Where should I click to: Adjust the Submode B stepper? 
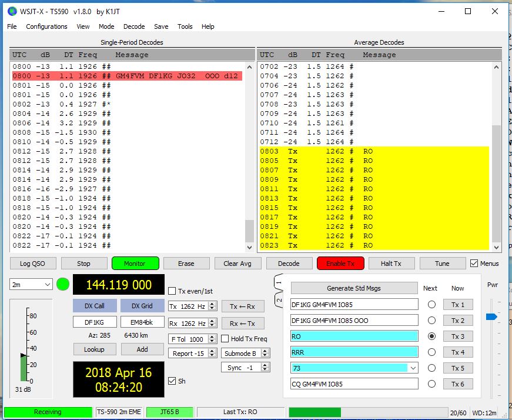[266, 354]
